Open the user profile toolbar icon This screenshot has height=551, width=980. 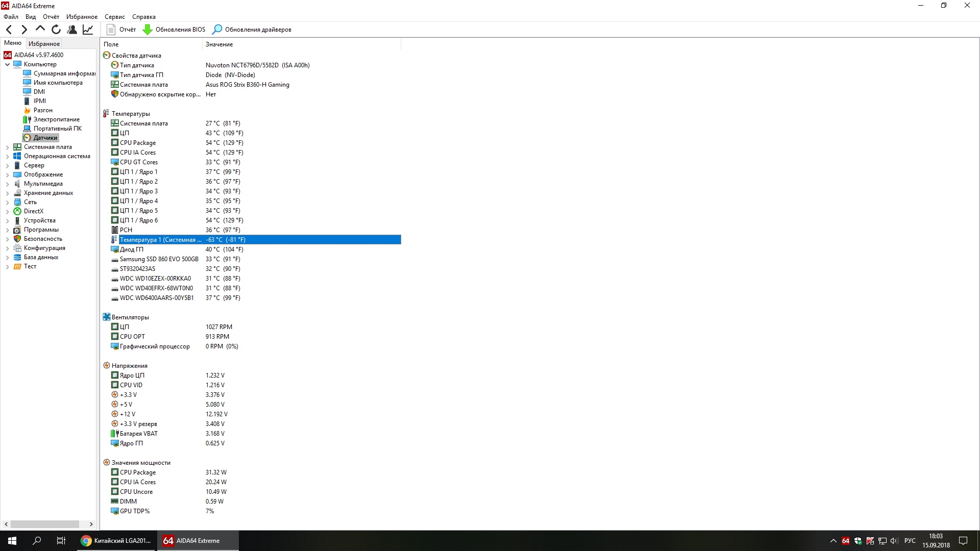[72, 30]
